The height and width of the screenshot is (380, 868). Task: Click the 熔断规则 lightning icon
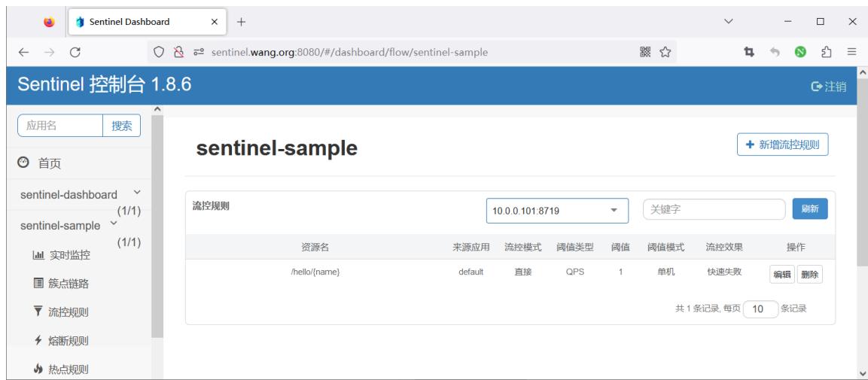coord(38,340)
